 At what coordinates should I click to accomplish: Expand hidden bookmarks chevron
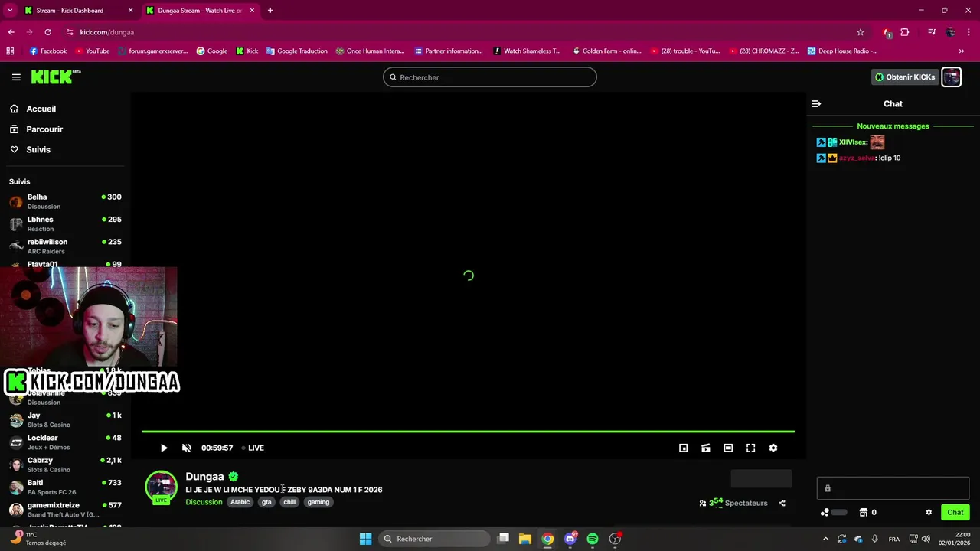[x=962, y=51]
